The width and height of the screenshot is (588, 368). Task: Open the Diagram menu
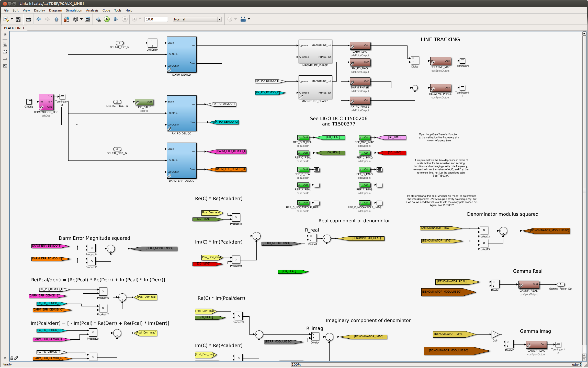pyautogui.click(x=55, y=10)
